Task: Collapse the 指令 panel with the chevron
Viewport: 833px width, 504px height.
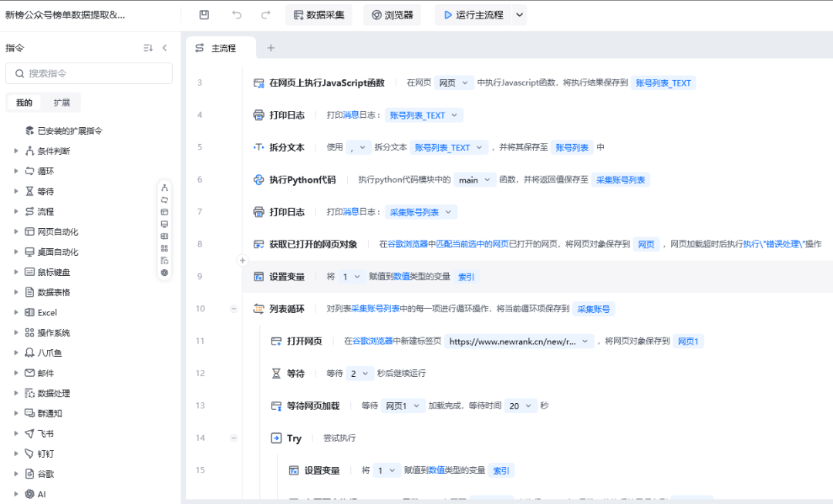Action: pos(165,48)
